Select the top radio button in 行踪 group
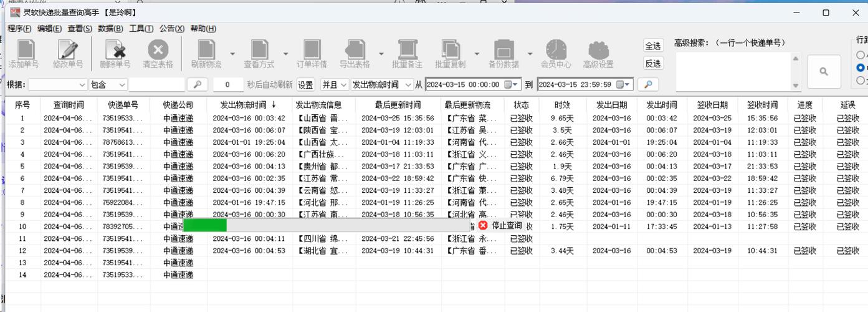 coord(861,56)
